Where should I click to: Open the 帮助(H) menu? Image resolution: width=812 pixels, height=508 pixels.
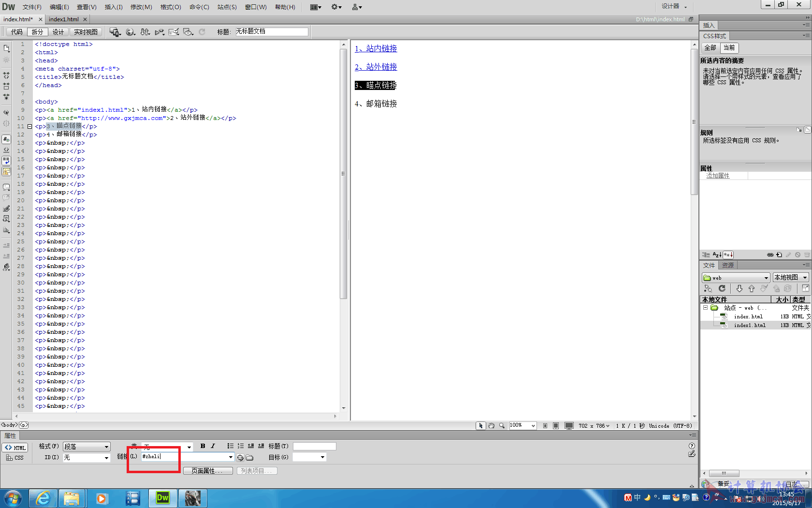(285, 7)
